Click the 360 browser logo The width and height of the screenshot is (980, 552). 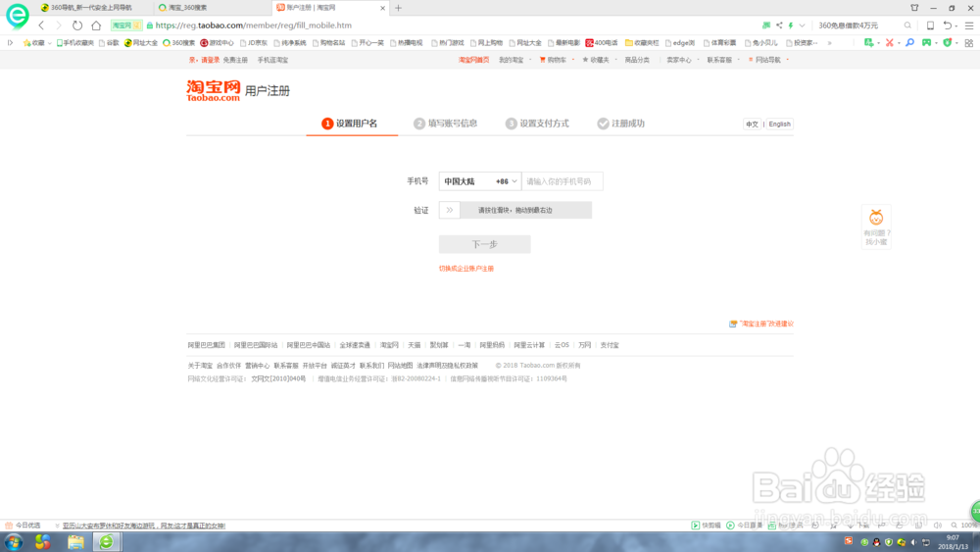[x=17, y=15]
